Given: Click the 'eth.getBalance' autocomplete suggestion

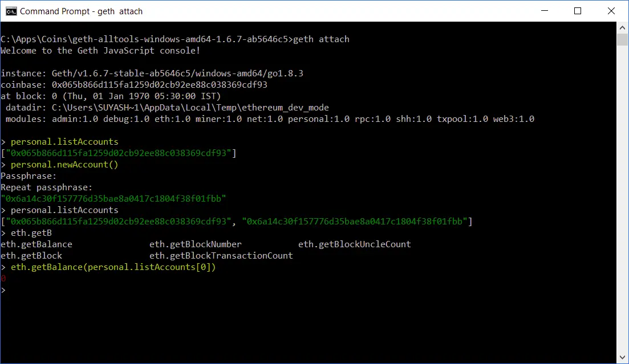Looking at the screenshot, I should [x=36, y=244].
